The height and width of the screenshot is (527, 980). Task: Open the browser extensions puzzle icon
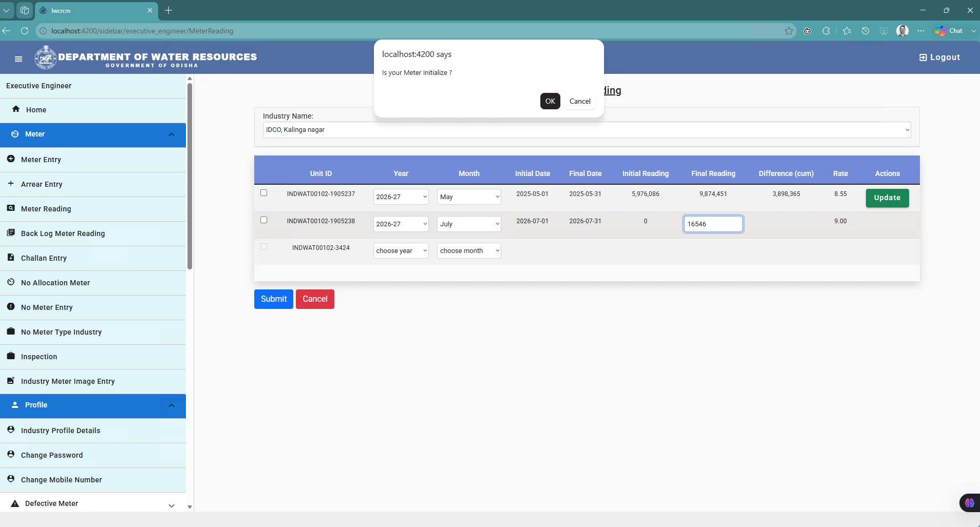click(826, 31)
